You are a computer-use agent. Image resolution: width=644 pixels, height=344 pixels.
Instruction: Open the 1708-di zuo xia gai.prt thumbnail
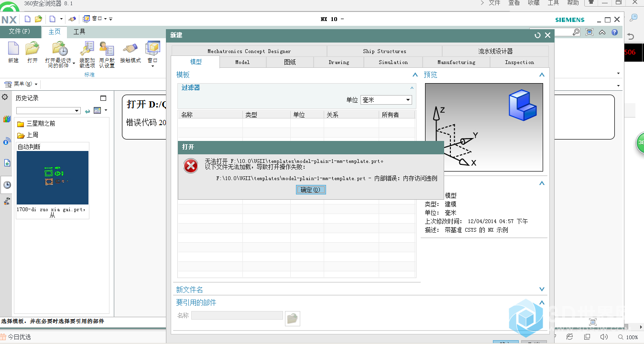point(53,178)
